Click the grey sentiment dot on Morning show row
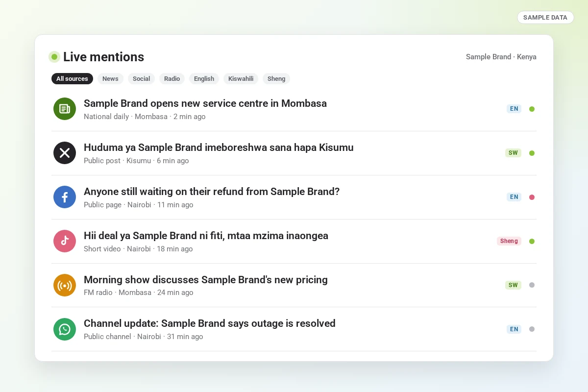 (532, 285)
